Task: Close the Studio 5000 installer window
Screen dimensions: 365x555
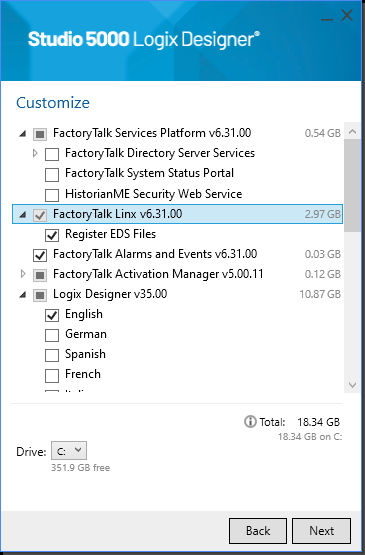Action: [347, 15]
